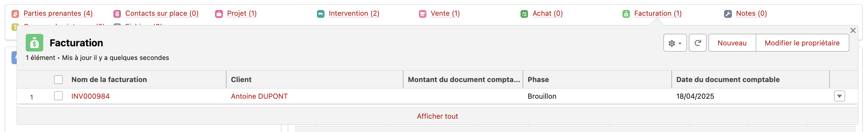Click the green Facturation header icon
Viewport: 868px width, 132px height.
[x=34, y=43]
